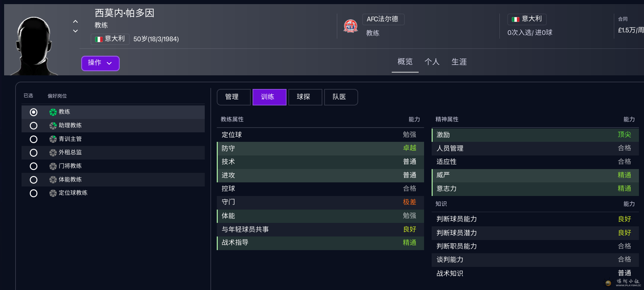Go to next staff with down chevron
Screen dimensions: 644x290
(75, 31)
